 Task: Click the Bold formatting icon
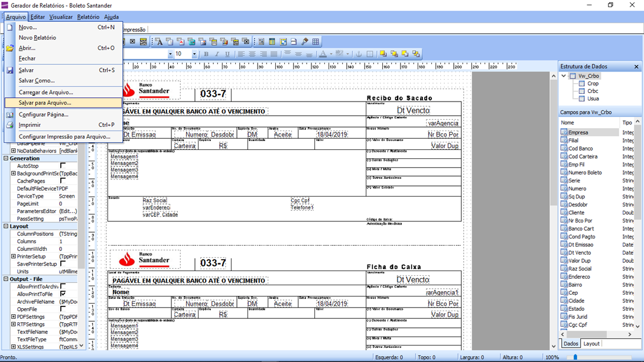coord(206,54)
